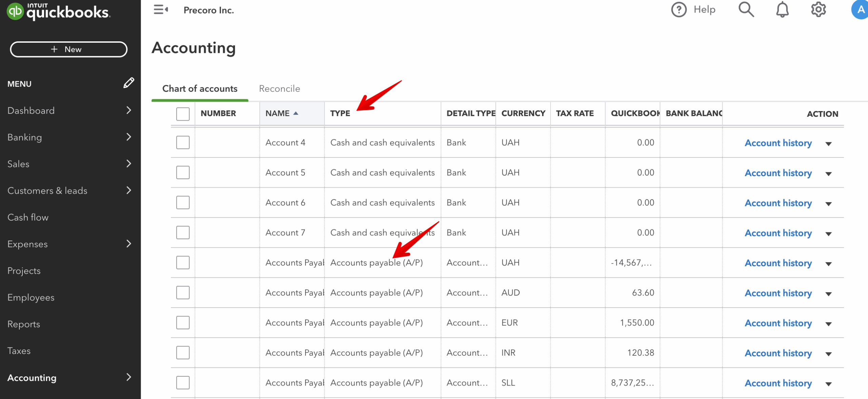Image resolution: width=868 pixels, height=399 pixels.
Task: Open action dropdown for Accounts Payable EUR row
Action: pos(828,324)
